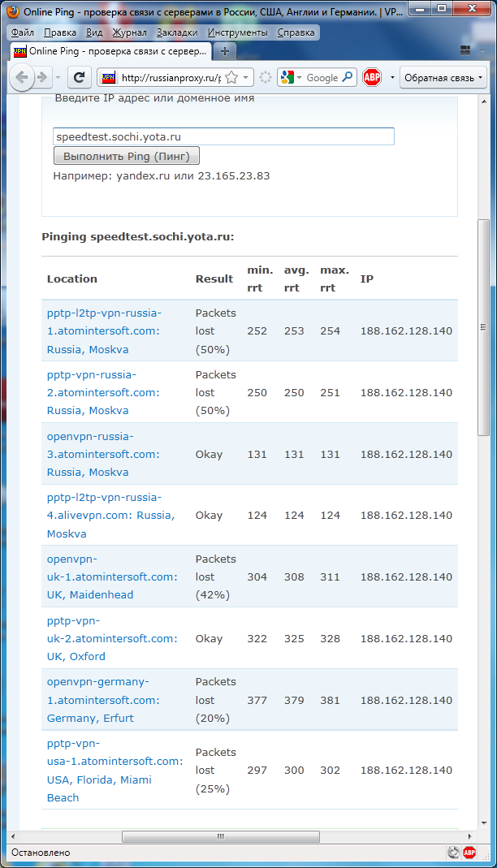Expand the history dropdown beside the forward arrow
This screenshot has width=497, height=868.
click(x=58, y=78)
